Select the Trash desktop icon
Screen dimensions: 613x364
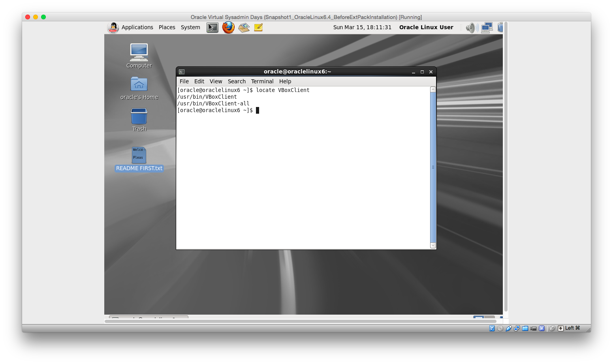pos(139,116)
